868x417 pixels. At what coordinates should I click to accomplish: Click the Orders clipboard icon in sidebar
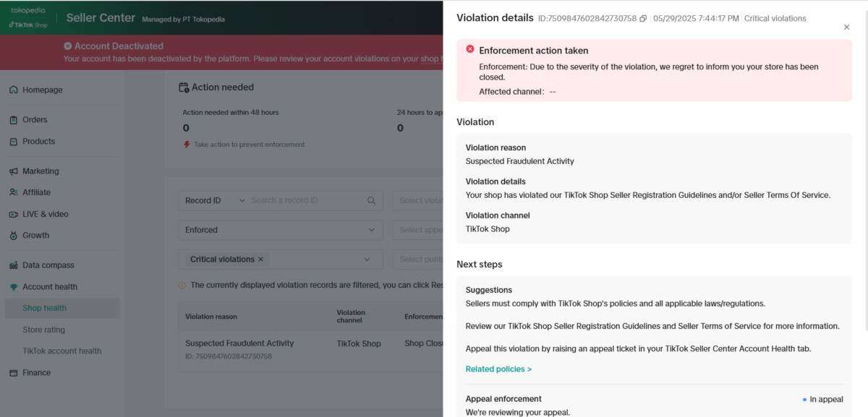[x=14, y=120]
